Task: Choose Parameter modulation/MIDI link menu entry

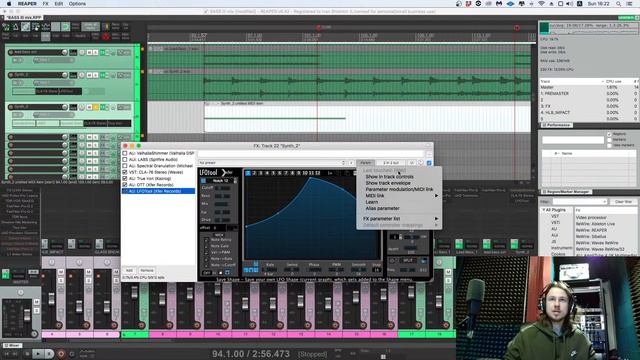Action: (x=399, y=189)
